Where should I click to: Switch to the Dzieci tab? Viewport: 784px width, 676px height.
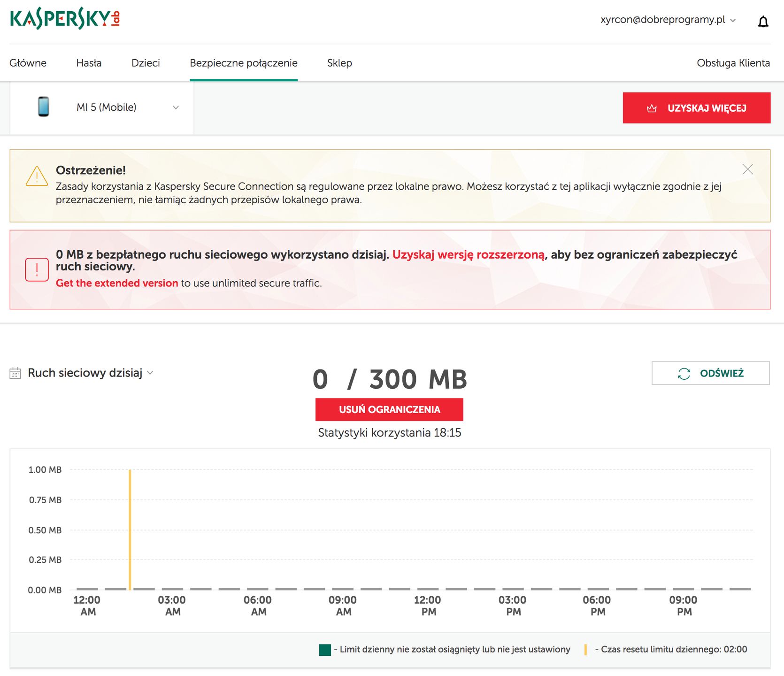146,63
